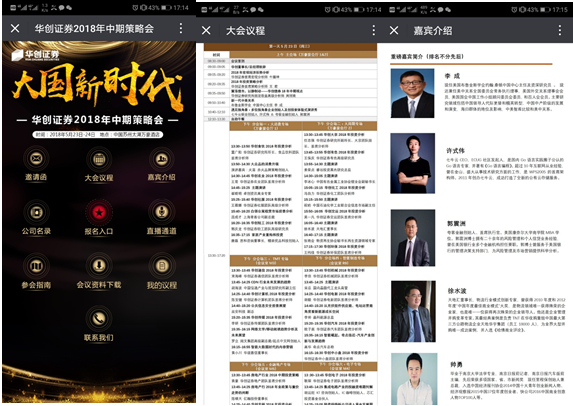Select the guest name 帅勇
This screenshot has height=406, width=573.
pos(456,364)
